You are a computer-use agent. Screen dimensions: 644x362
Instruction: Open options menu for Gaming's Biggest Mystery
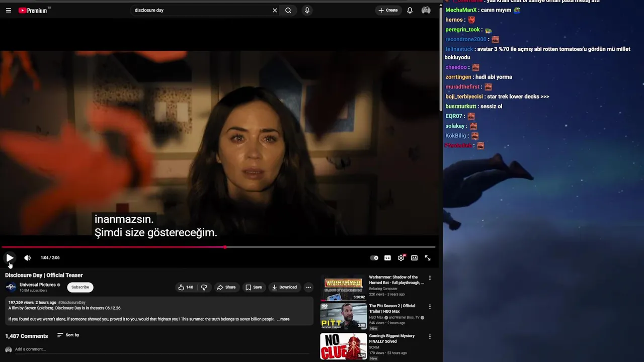430,336
